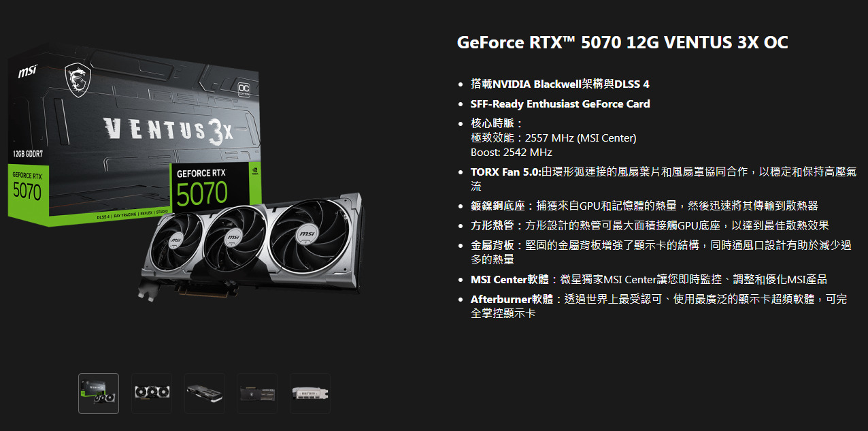This screenshot has width=868, height=431.
Task: Select the backplate view thumbnail
Action: (257, 393)
